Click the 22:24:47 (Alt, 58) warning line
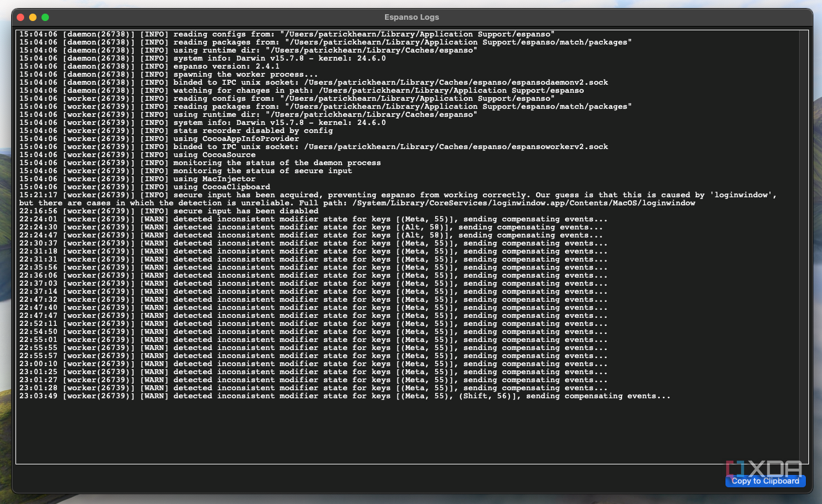Image resolution: width=822 pixels, height=504 pixels. click(x=311, y=235)
